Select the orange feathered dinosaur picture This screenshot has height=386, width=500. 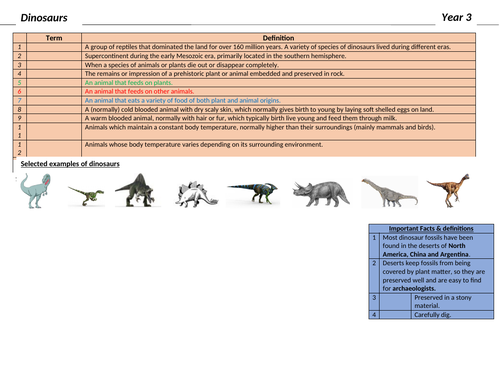[448, 190]
